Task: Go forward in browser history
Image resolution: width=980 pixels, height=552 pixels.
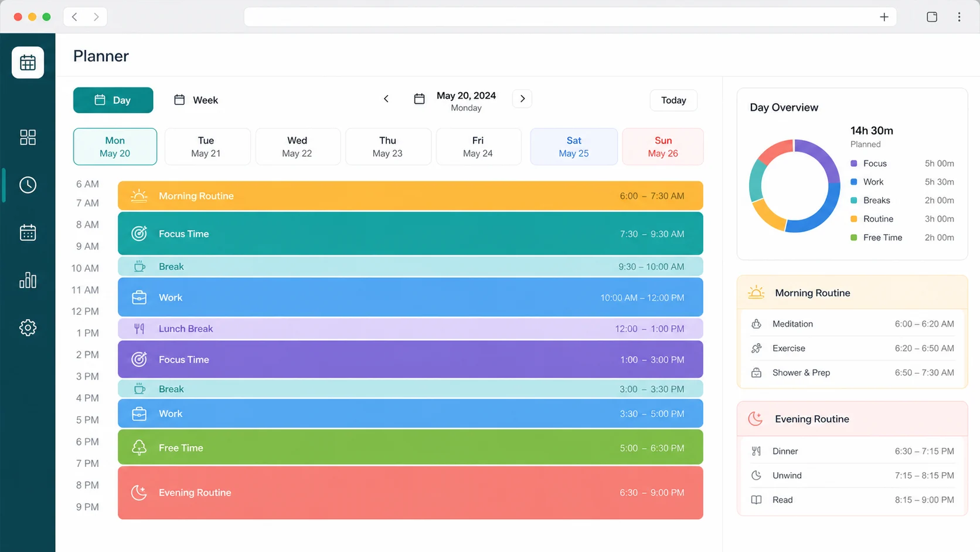Action: (96, 17)
